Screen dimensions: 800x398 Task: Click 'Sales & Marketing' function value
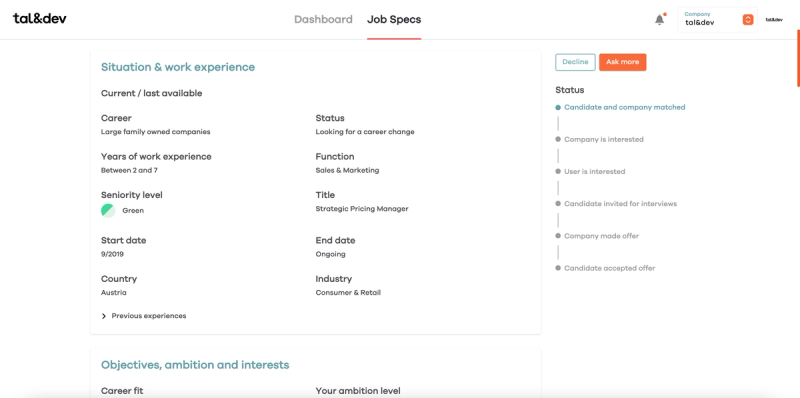[x=347, y=170]
